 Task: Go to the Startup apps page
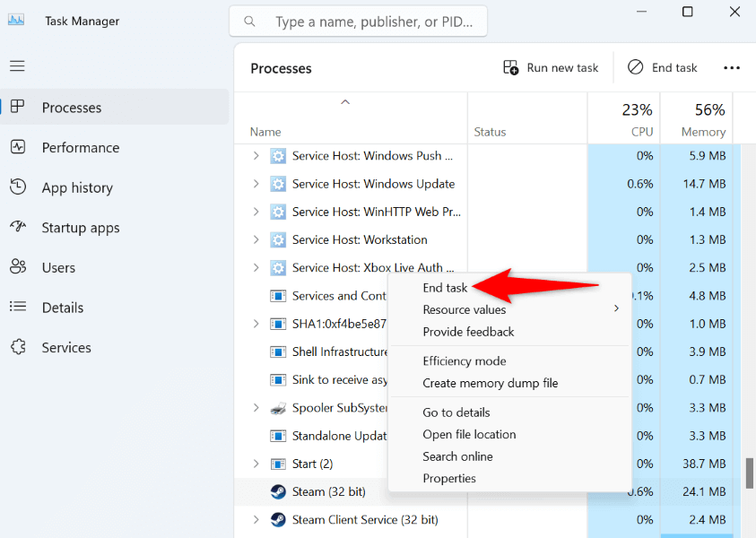(114, 228)
